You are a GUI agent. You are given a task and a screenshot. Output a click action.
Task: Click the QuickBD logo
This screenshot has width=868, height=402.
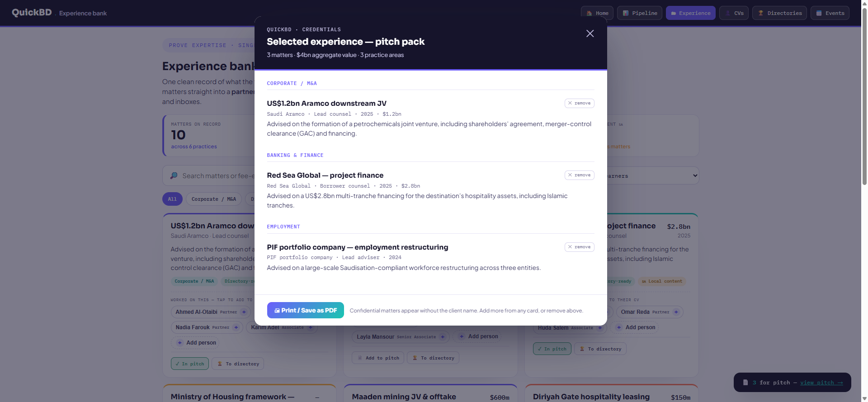(32, 13)
